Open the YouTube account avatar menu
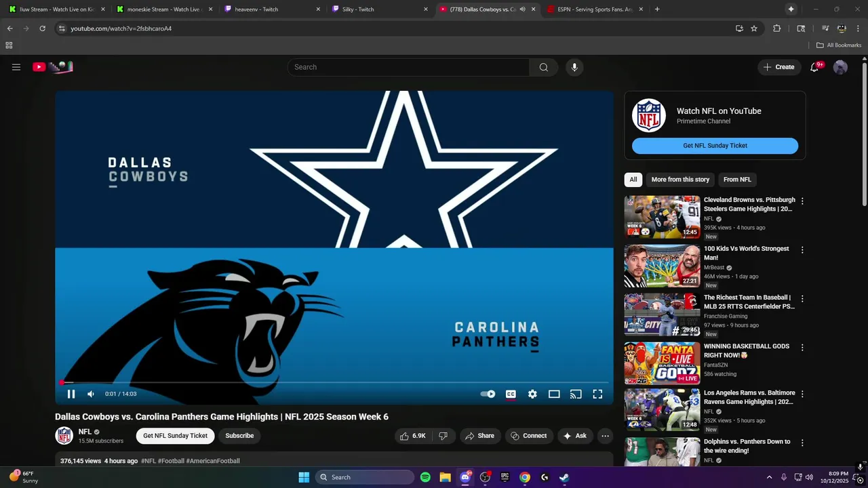Viewport: 868px width, 488px height. (x=840, y=67)
